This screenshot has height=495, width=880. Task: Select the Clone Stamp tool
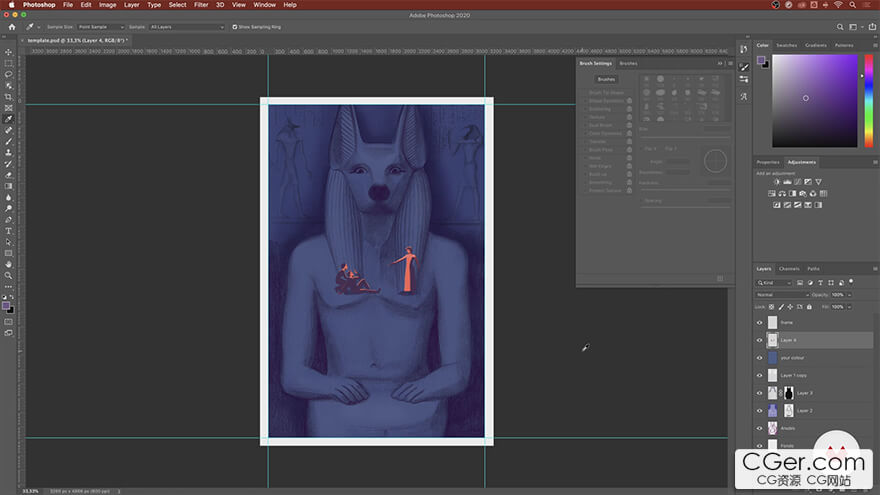click(x=8, y=153)
